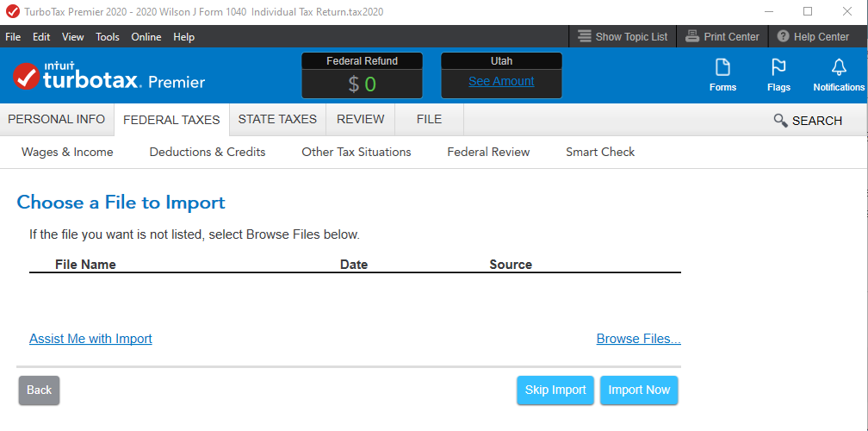Screen dimensions: 868x431
Task: Minimize the TurboTax window
Action: click(768, 11)
